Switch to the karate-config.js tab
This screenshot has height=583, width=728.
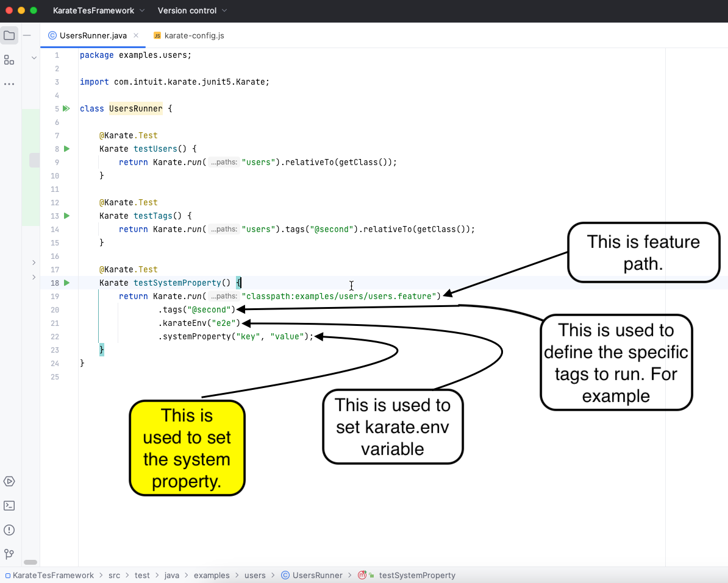pyautogui.click(x=194, y=35)
